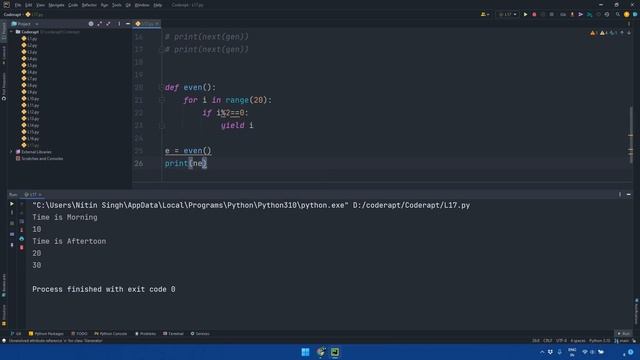
Task: Open Chrome from the taskbar
Action: tap(320, 352)
